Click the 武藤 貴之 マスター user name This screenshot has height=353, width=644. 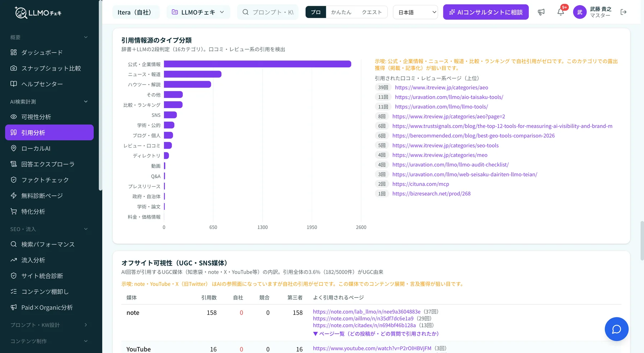(x=601, y=12)
